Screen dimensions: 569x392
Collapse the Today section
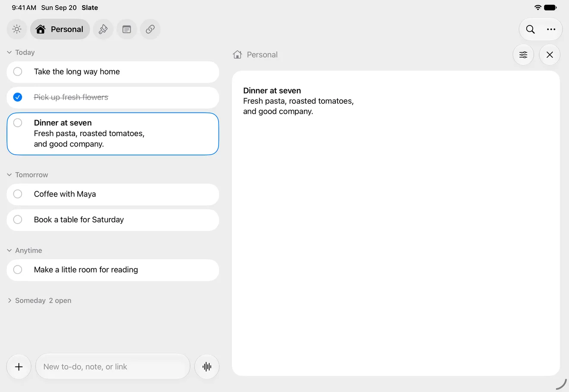click(9, 52)
